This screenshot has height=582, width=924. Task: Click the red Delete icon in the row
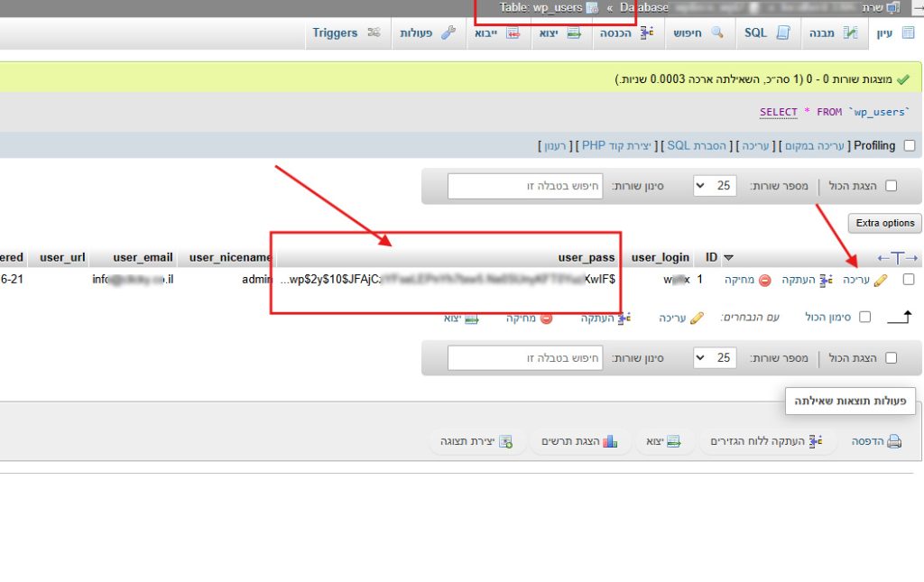764,281
